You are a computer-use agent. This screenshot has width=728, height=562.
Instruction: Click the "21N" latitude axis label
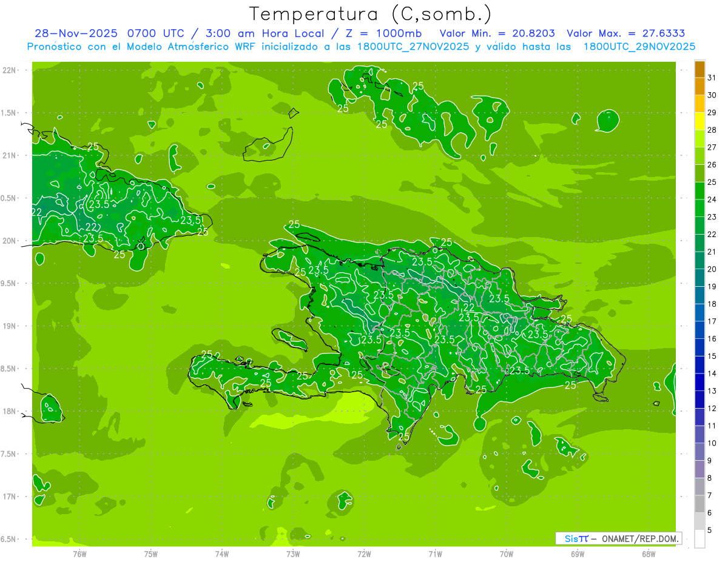tap(9, 155)
